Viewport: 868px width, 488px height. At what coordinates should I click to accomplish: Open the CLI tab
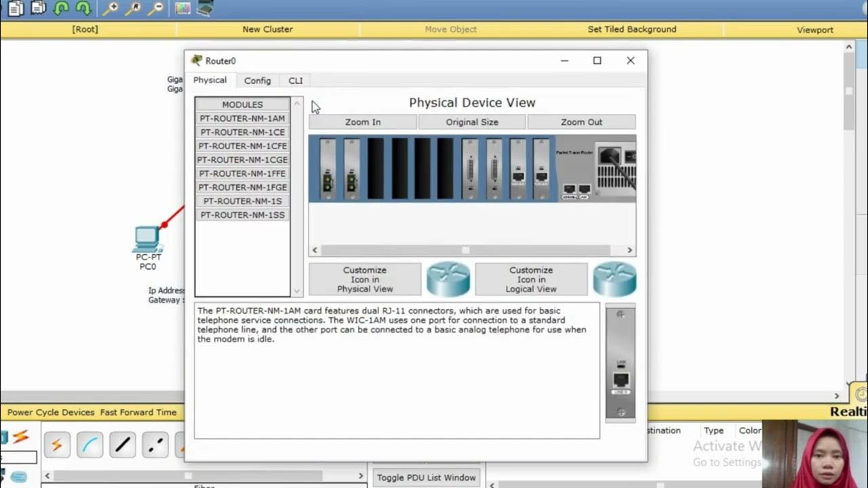[296, 81]
